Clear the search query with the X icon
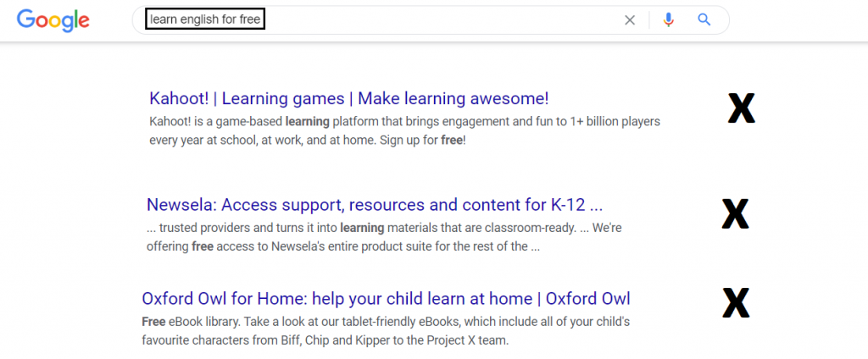Screen dimensions: 868x359 (630, 20)
